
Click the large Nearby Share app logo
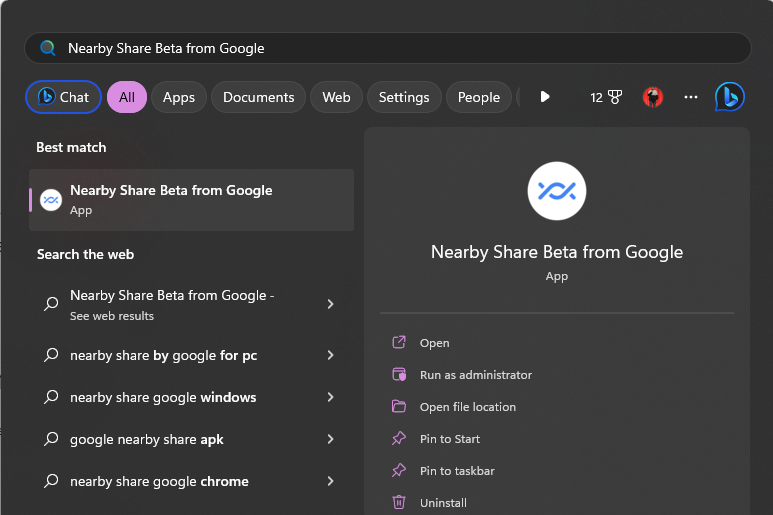coord(557,190)
